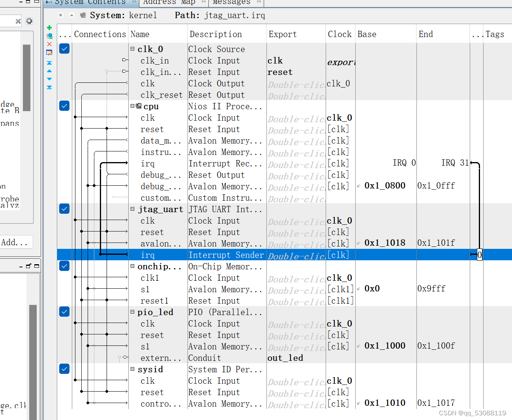
Task: Click the Connections column header
Action: [100, 34]
